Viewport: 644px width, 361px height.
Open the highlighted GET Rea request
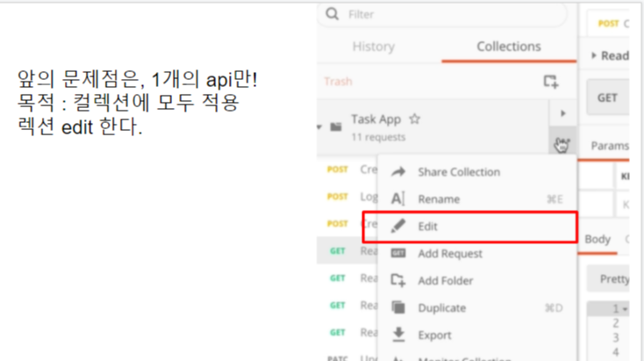click(347, 251)
